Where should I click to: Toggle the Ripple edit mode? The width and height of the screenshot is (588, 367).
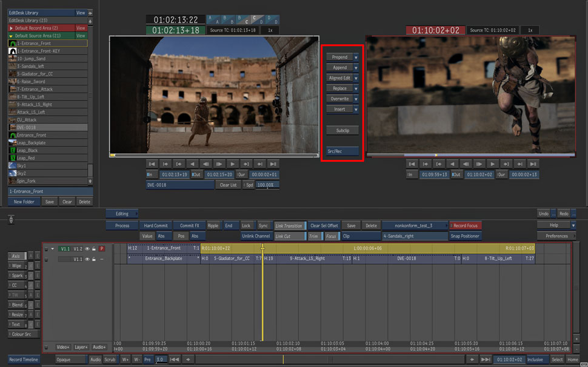213,225
